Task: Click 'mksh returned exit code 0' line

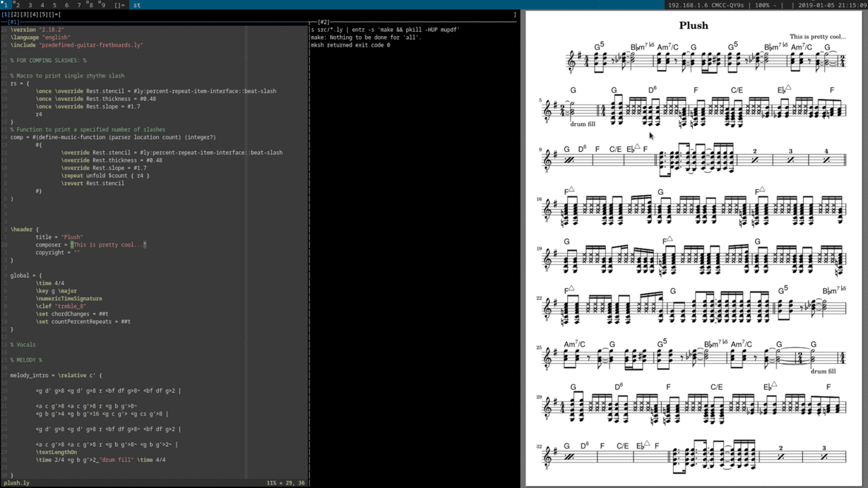Action: click(350, 45)
